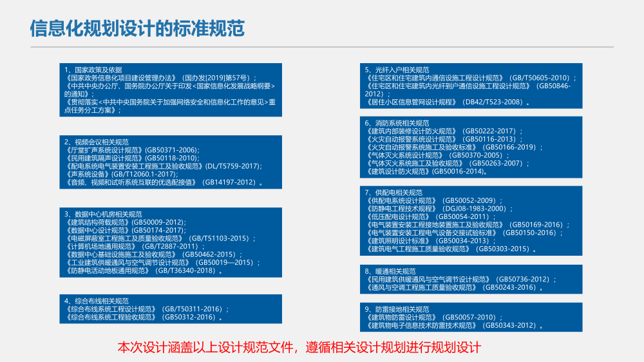This screenshot has width=644, height=362.
Task: Click the slide title 信息化规划设计的标准规范
Action: (137, 28)
